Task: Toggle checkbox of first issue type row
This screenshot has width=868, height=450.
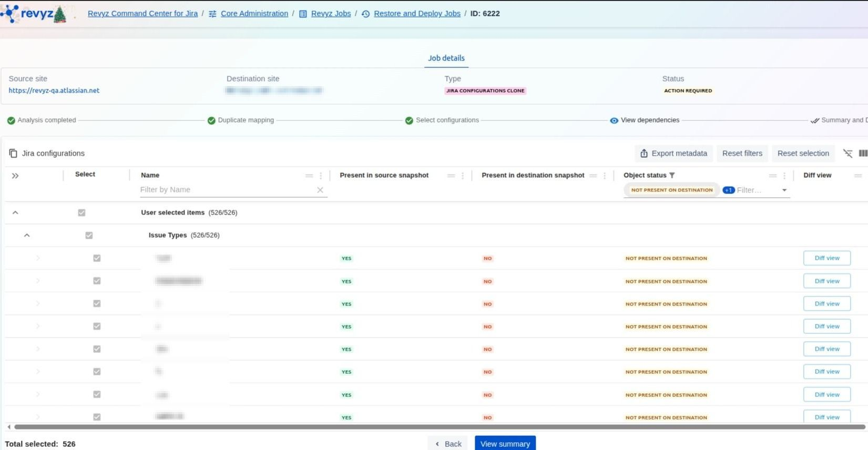Action: tap(97, 258)
